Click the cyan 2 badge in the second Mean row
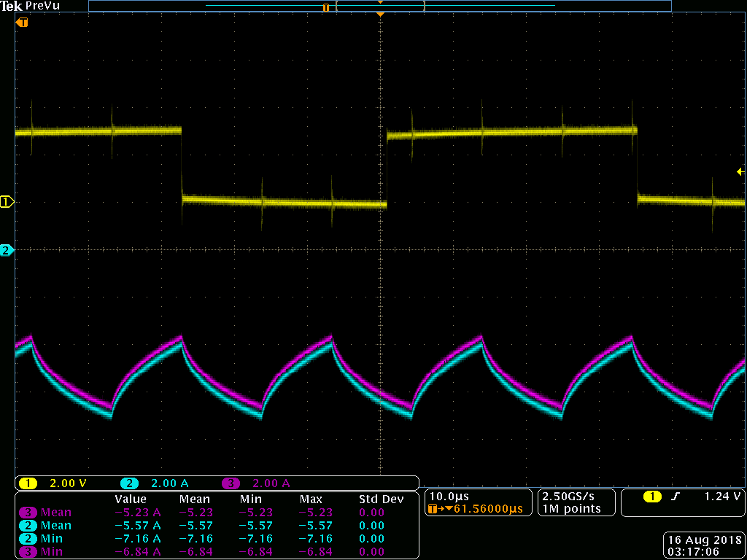Image resolution: width=747 pixels, height=560 pixels. pyautogui.click(x=28, y=526)
